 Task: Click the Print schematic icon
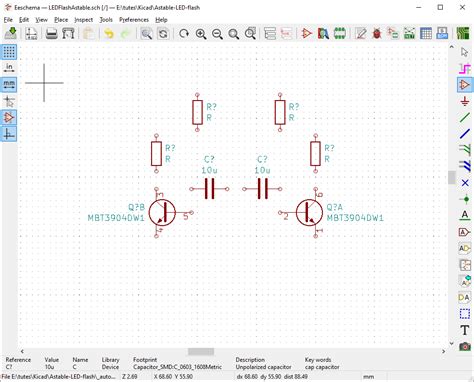coord(51,33)
